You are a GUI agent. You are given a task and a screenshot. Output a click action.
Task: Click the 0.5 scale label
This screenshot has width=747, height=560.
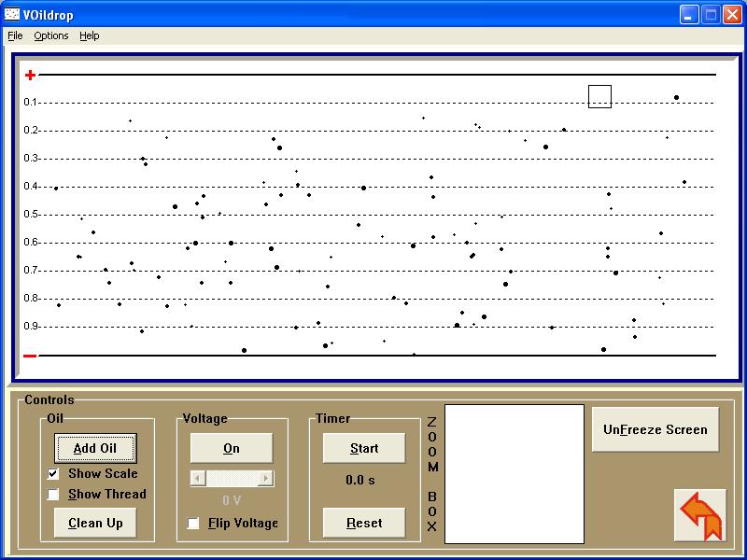30,215
